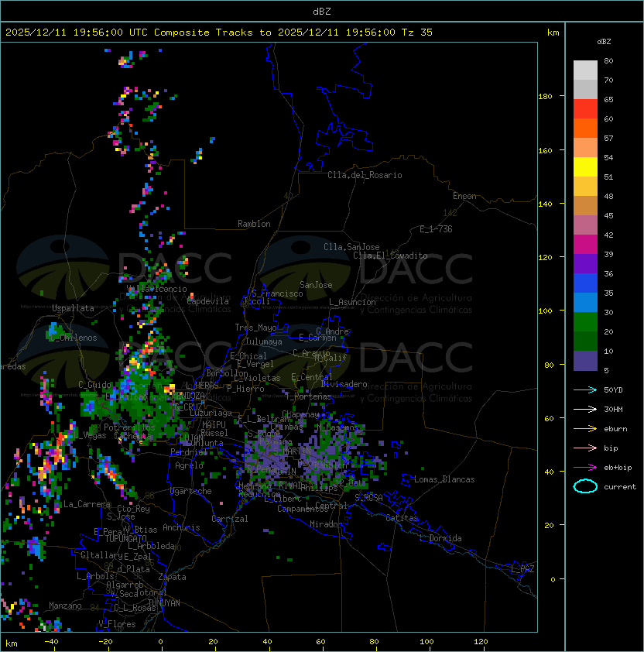This screenshot has width=644, height=652.
Task: Click the 'dBZ' title at top center
Action: pyautogui.click(x=322, y=11)
